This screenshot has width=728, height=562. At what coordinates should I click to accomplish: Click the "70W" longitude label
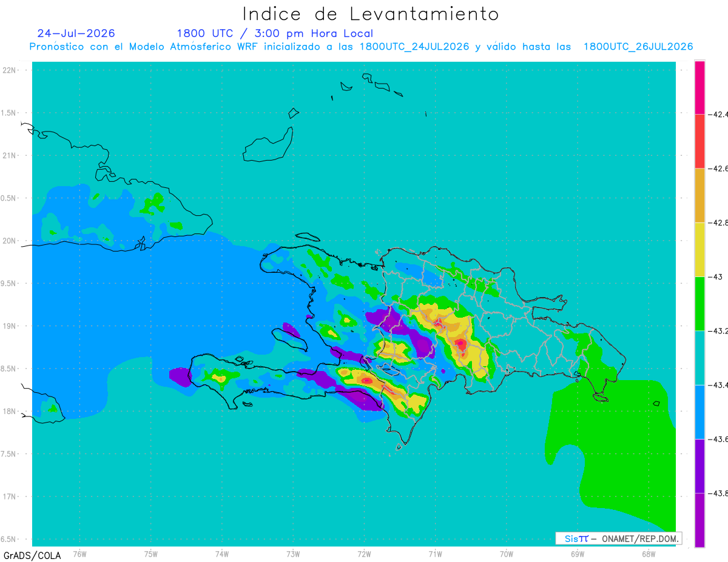(506, 554)
